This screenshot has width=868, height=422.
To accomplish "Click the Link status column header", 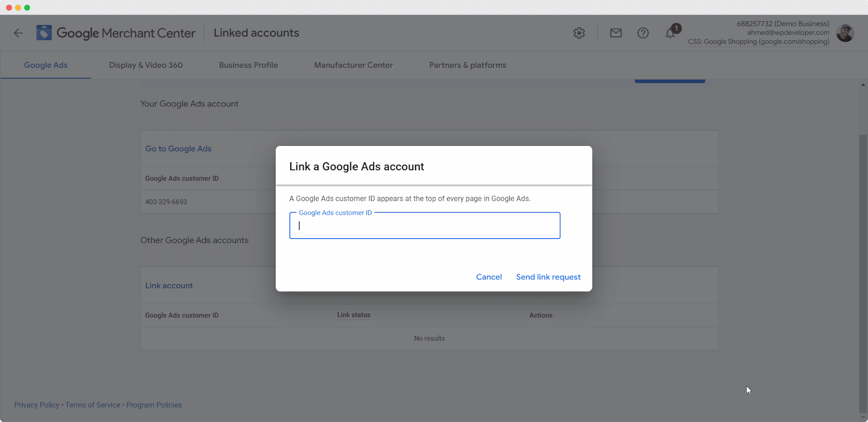I will (x=354, y=315).
